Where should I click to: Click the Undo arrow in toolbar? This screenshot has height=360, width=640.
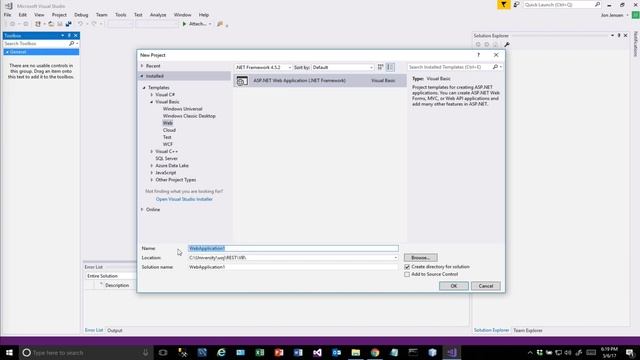pyautogui.click(x=80, y=24)
